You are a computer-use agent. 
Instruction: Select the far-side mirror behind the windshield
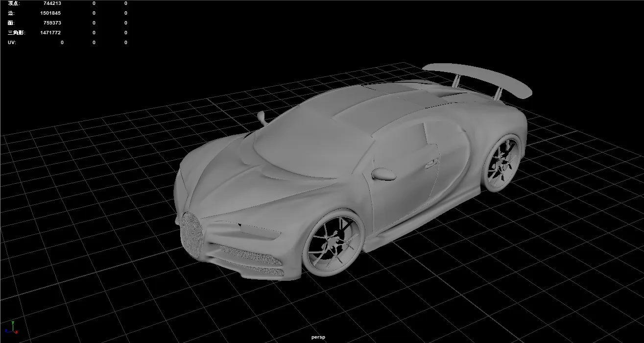tap(262, 118)
